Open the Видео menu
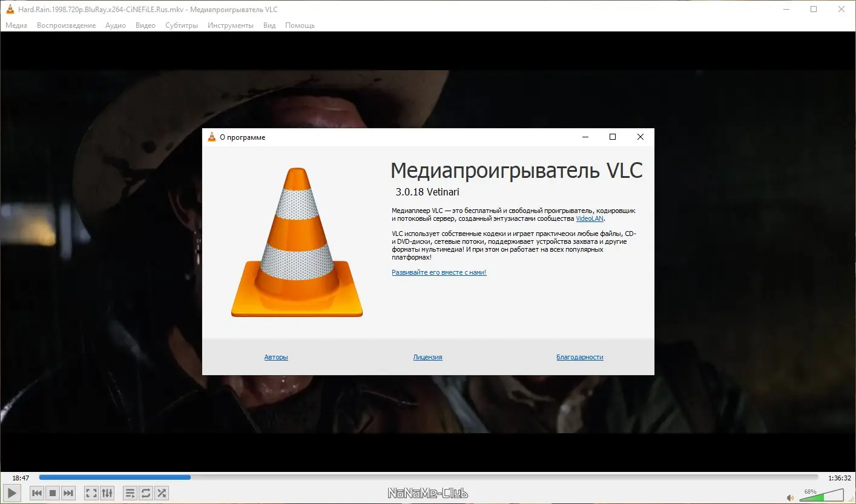The width and height of the screenshot is (856, 504). [x=145, y=25]
